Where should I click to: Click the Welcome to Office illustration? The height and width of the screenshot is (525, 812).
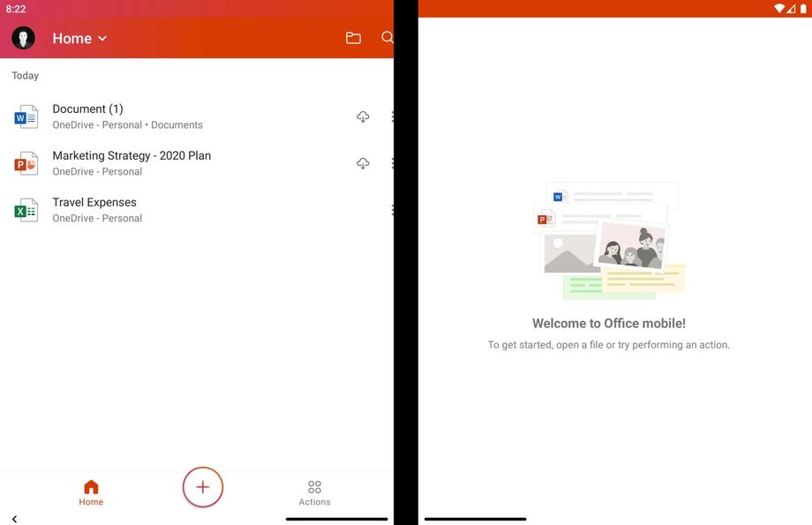[x=609, y=240]
